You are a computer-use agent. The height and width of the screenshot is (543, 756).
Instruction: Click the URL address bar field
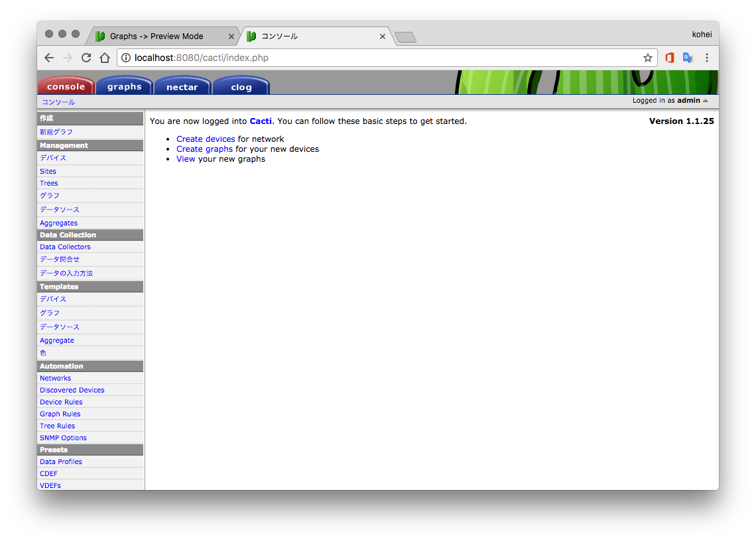pyautogui.click(x=385, y=58)
